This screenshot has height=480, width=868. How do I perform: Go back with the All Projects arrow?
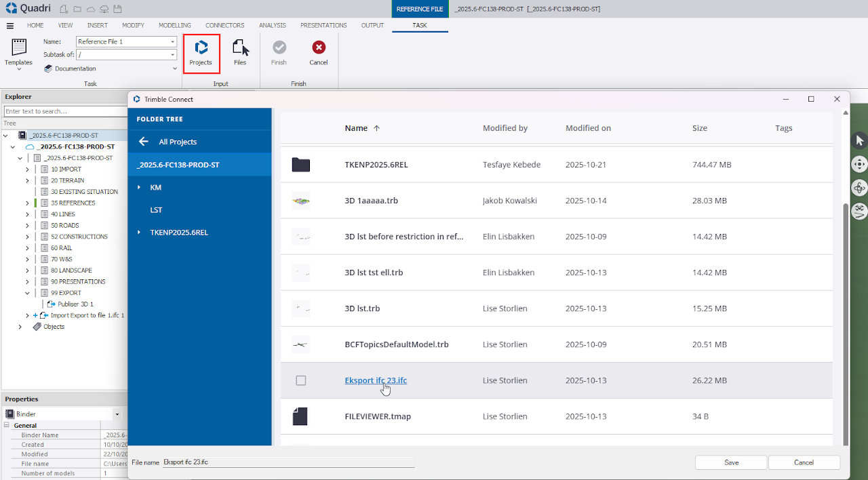(x=143, y=142)
